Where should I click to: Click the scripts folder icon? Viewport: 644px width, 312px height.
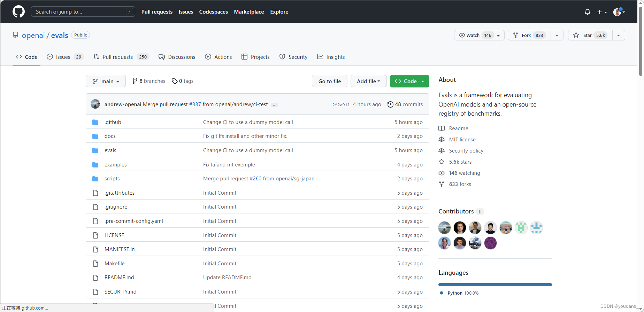(x=95, y=179)
